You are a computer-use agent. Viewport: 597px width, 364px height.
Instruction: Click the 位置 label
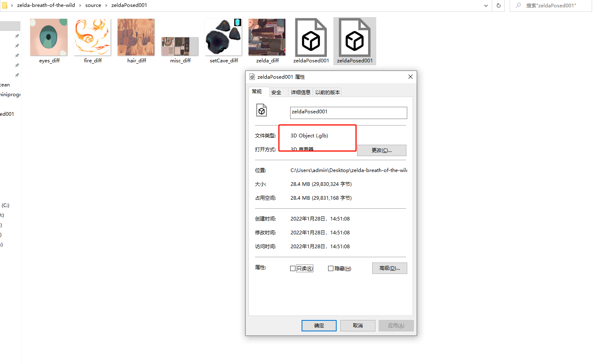[260, 170]
